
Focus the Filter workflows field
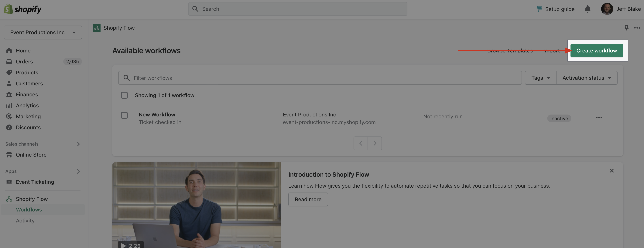[320, 78]
